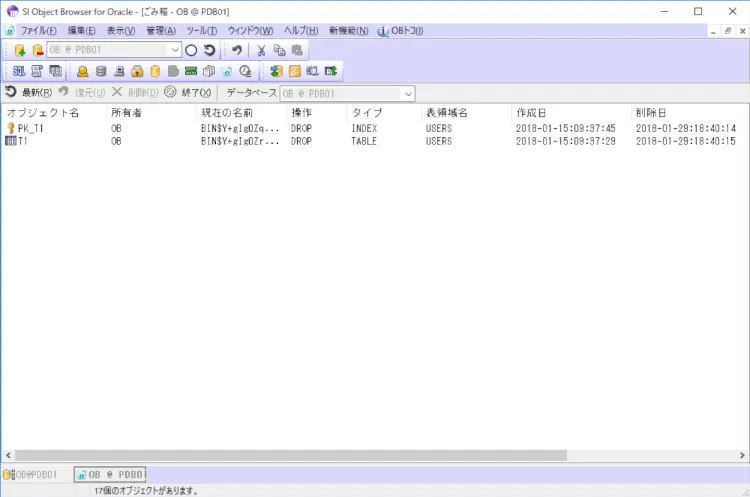The width and height of the screenshot is (750, 497).
Task: Open session information computer icon
Action: pos(119,71)
